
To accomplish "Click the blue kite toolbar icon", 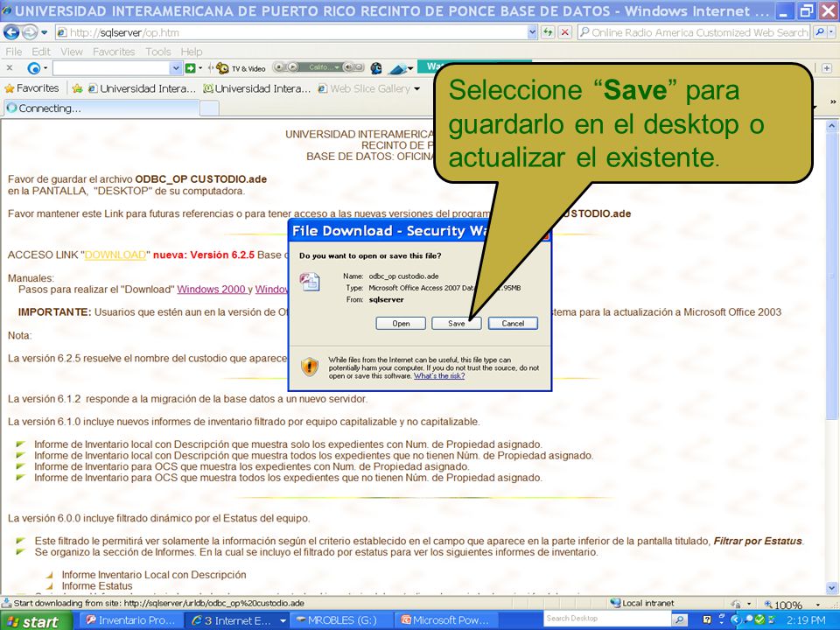I will (x=397, y=68).
